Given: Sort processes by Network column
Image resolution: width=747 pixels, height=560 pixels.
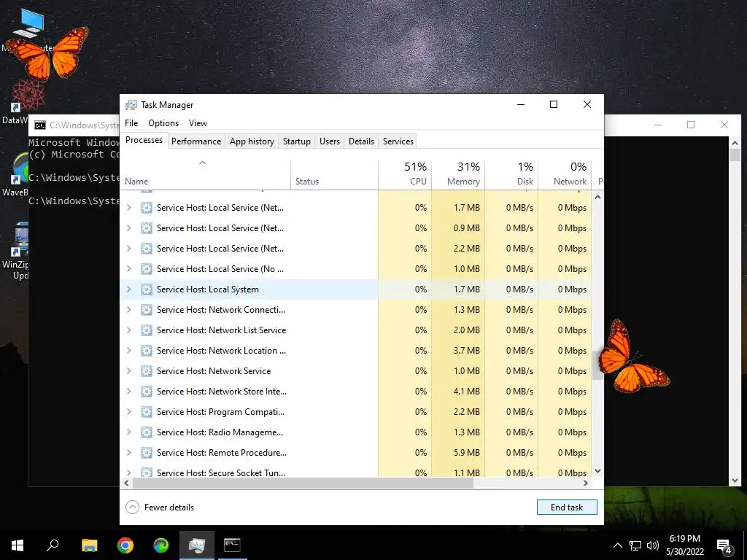Looking at the screenshot, I should (x=565, y=174).
